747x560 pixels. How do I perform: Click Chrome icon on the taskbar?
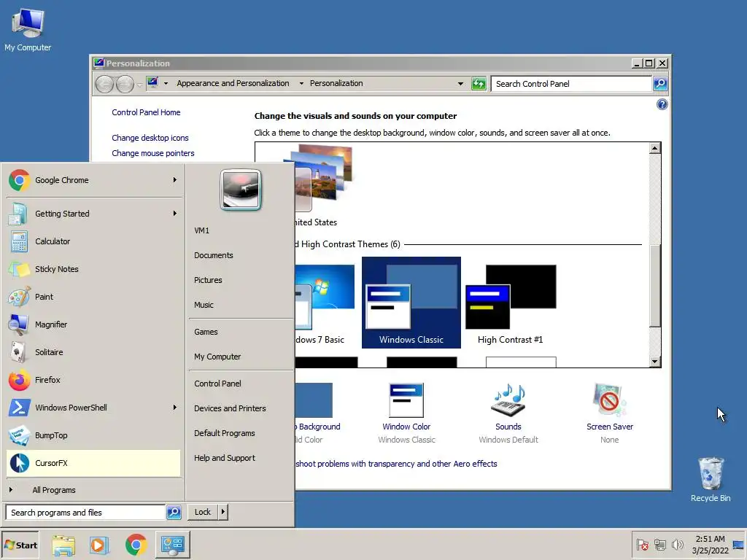coord(136,545)
